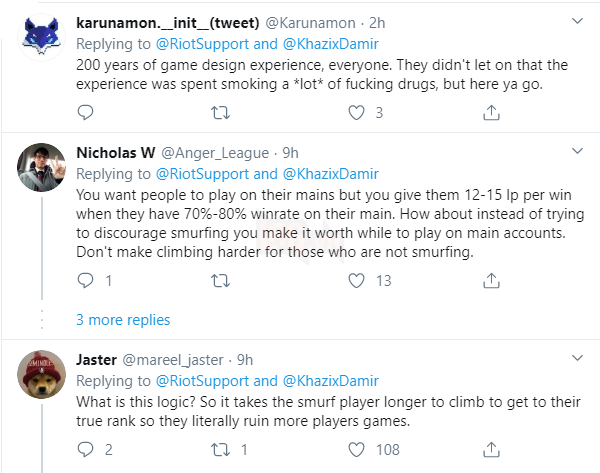Show 3 more replies
This screenshot has height=473, width=600.
123,320
